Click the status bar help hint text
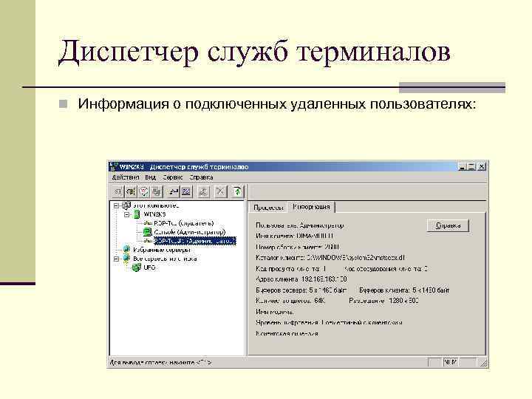Image resolution: width=532 pixels, height=399 pixels. pyautogui.click(x=161, y=363)
